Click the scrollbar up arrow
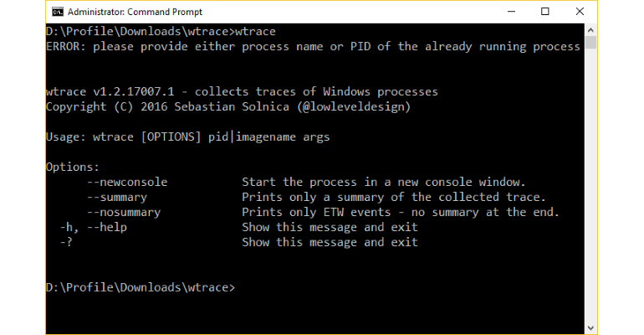 tap(590, 30)
